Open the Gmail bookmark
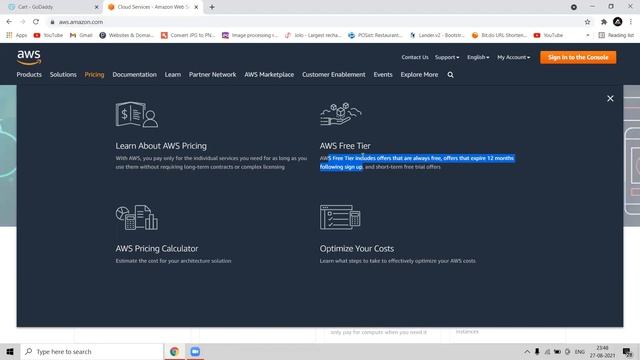The width and height of the screenshot is (640, 360). pyautogui.click(x=81, y=35)
